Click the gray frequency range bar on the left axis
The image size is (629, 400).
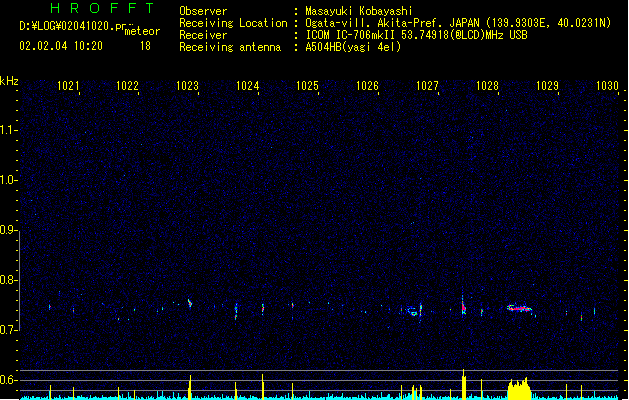tap(19, 281)
